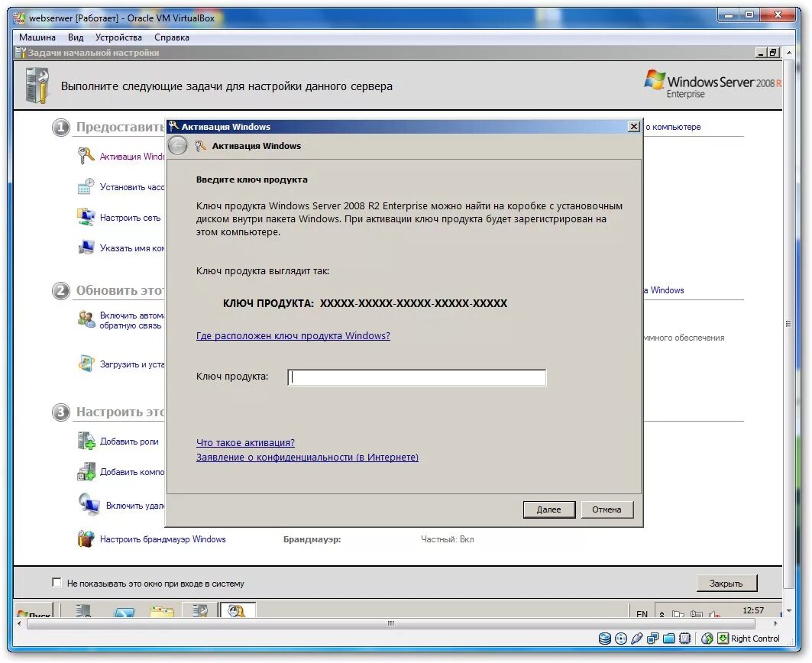Click the clock icon for setting time zone
Image resolution: width=812 pixels, height=663 pixels.
click(86, 186)
